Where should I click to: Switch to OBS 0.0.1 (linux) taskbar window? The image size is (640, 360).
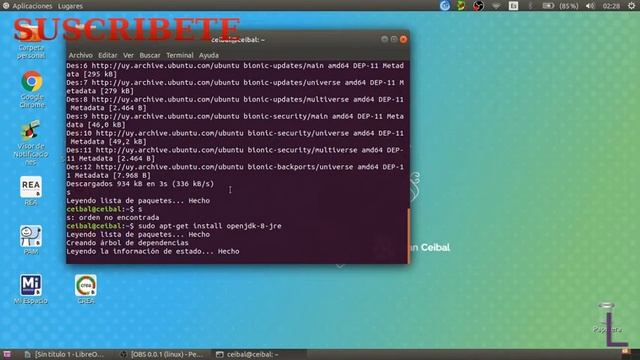[162, 354]
